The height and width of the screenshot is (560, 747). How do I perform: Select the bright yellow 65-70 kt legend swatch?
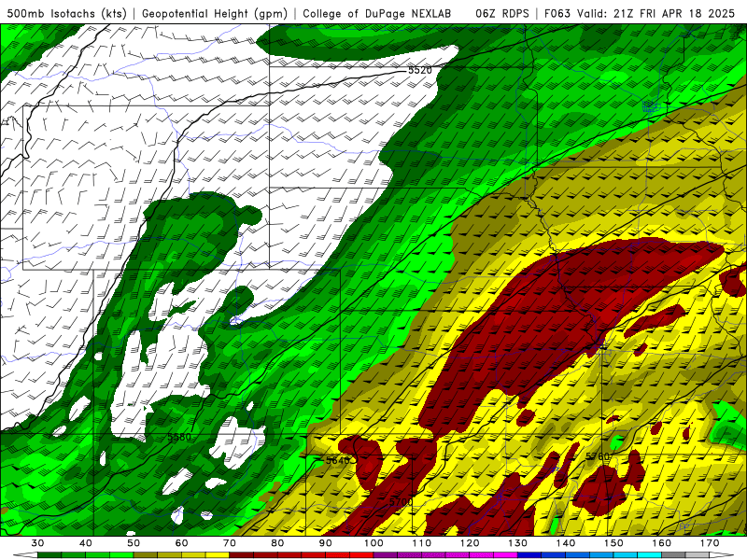[218, 555]
